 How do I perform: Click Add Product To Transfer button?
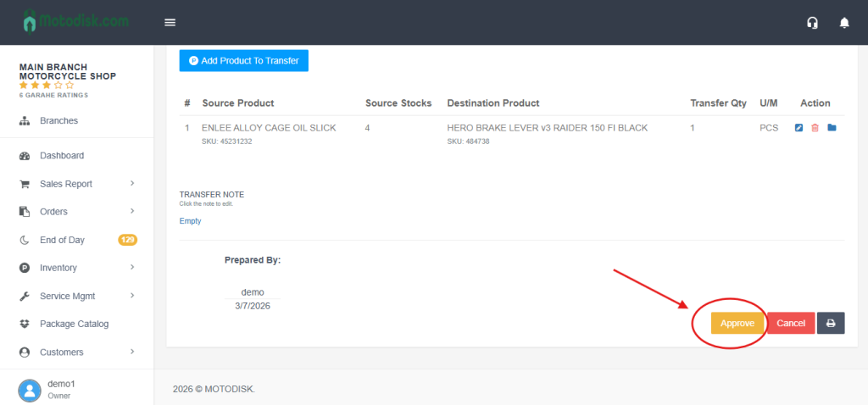[243, 61]
